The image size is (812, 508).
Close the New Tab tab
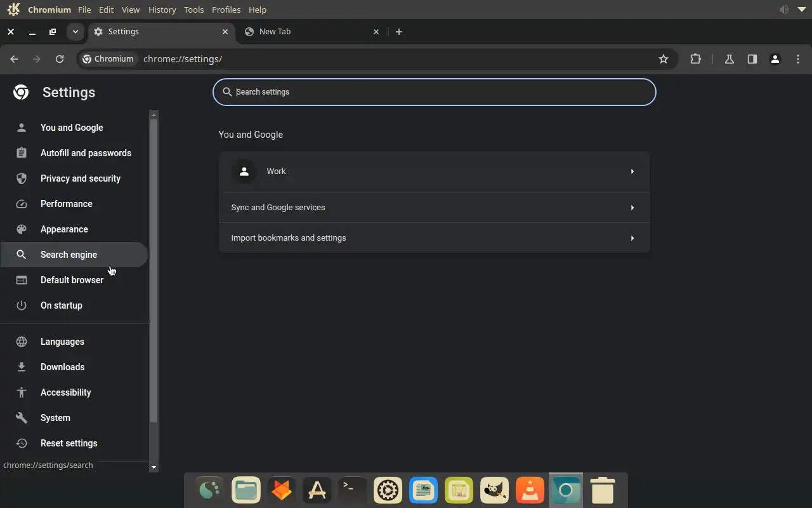[x=376, y=32]
